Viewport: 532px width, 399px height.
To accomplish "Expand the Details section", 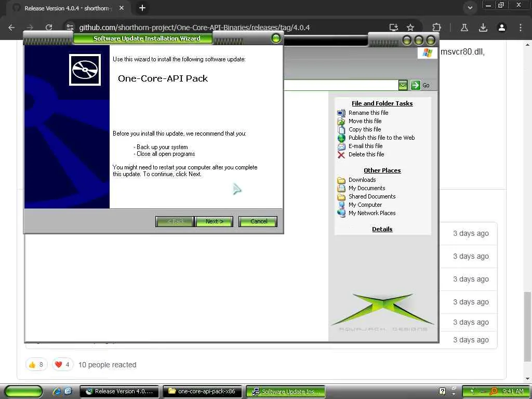I will point(382,229).
